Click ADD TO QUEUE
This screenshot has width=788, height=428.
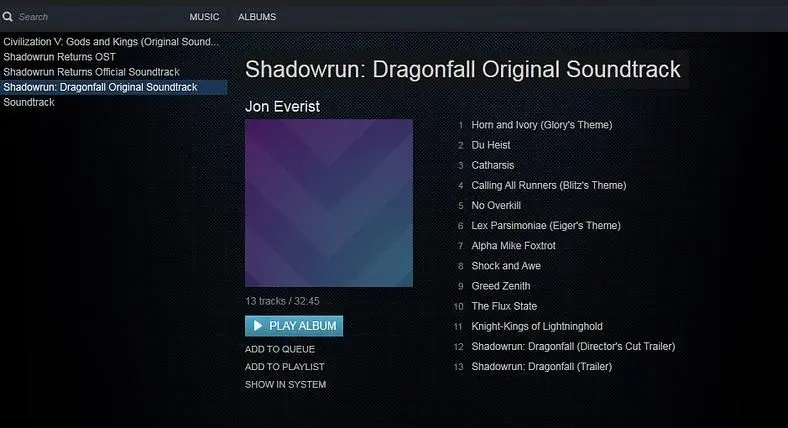pos(280,349)
